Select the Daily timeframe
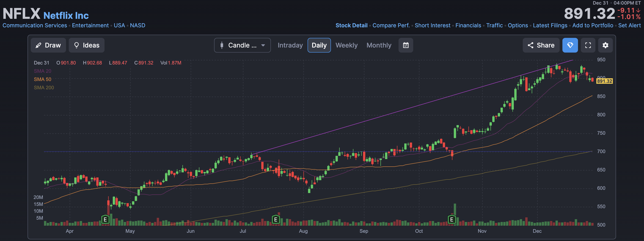The height and width of the screenshot is (241, 644). point(319,45)
